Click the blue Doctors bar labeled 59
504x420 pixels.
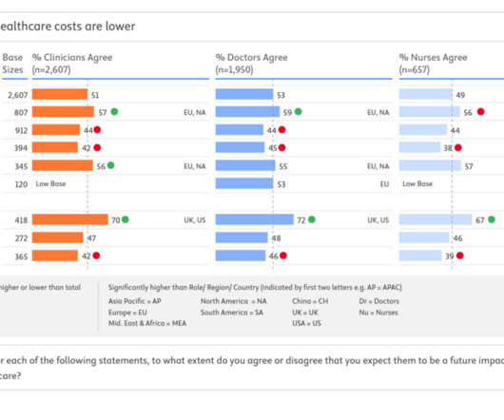point(247,112)
